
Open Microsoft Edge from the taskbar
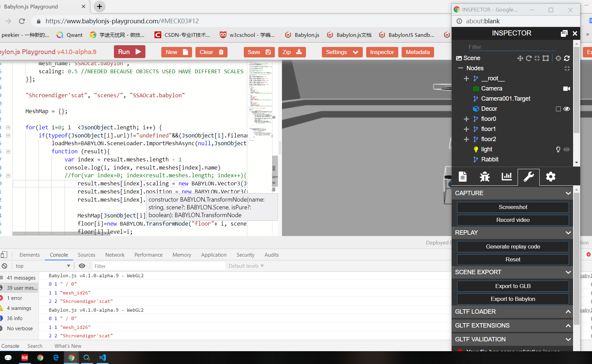pos(56,358)
